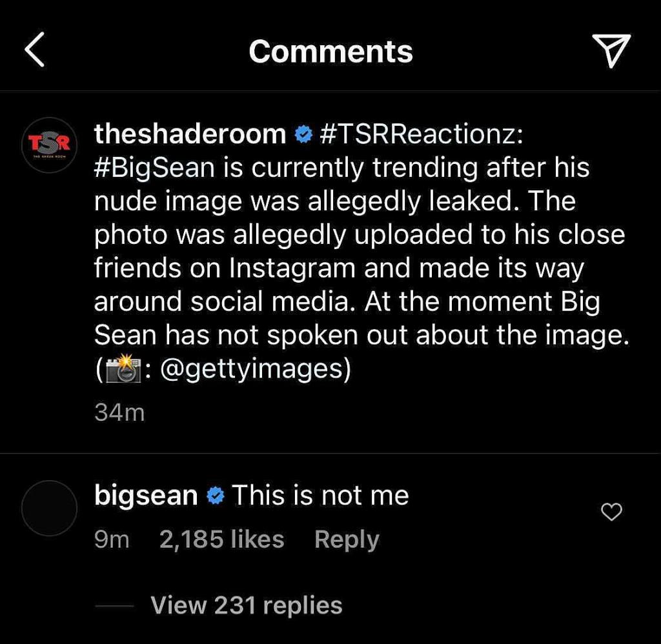661x644 pixels.
Task: Open theshaderoom username profile
Action: 190,134
